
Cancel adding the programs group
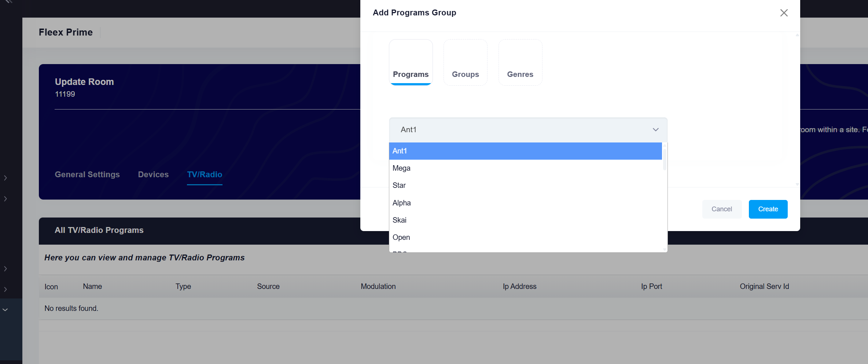[x=721, y=209]
